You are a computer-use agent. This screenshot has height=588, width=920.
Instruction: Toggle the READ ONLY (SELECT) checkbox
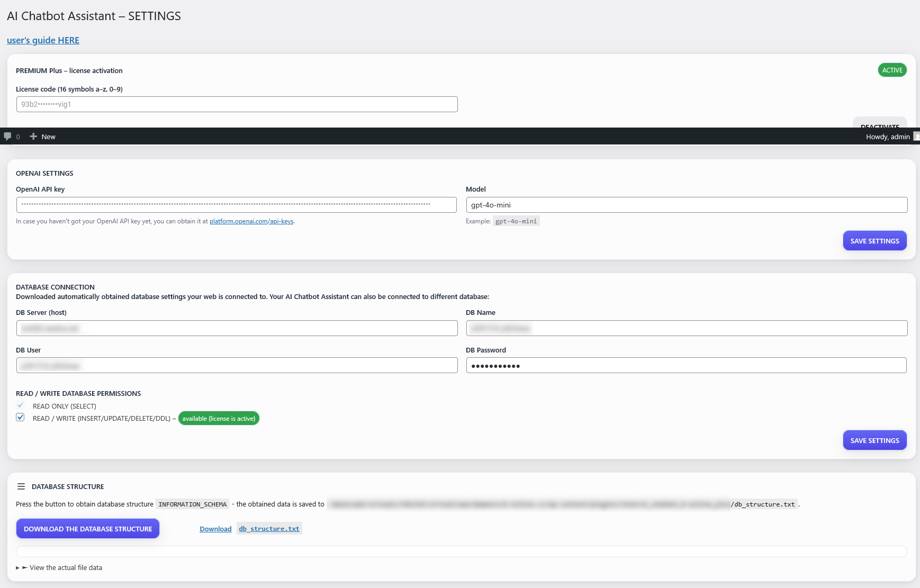[x=20, y=405]
